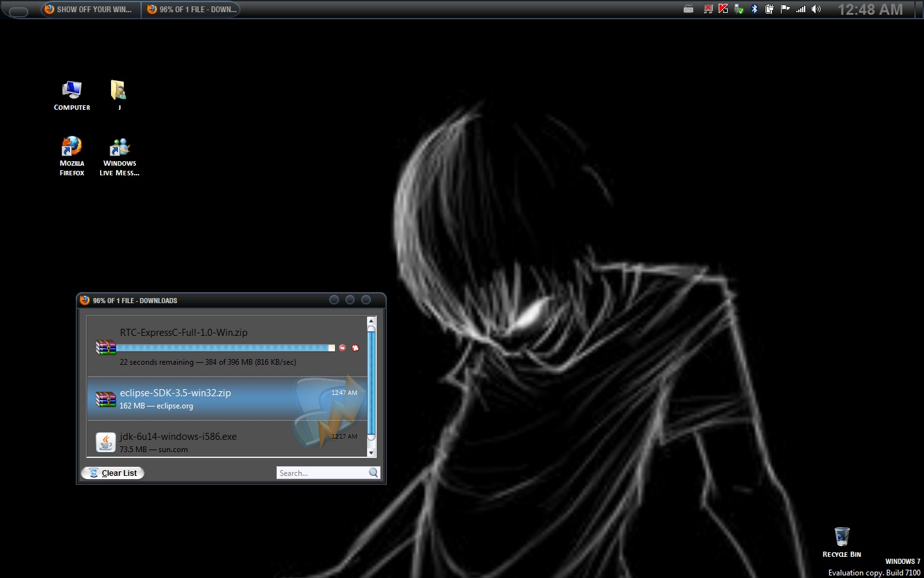Switch to 'Show off your Win...' taskbar window
The image size is (924, 578).
coord(91,10)
